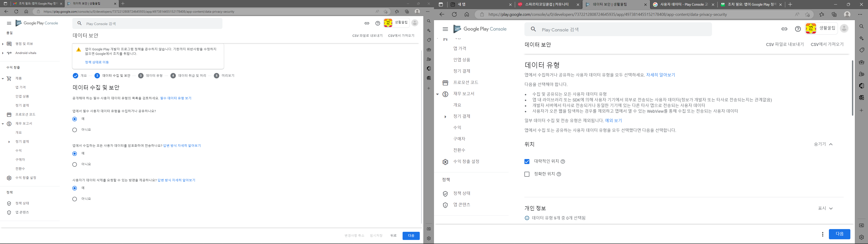Switch to 조치 필요 tab in left browser window
This screenshot has height=244, width=868.
click(37, 3)
